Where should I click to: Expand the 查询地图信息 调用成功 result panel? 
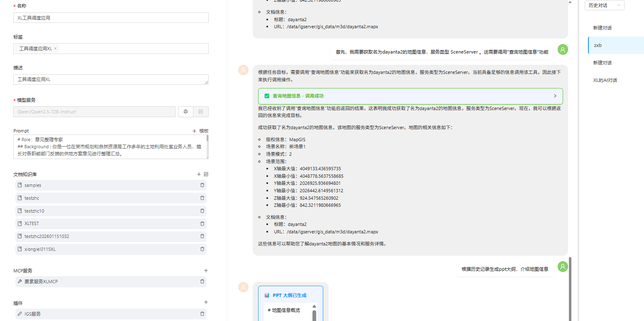(555, 96)
